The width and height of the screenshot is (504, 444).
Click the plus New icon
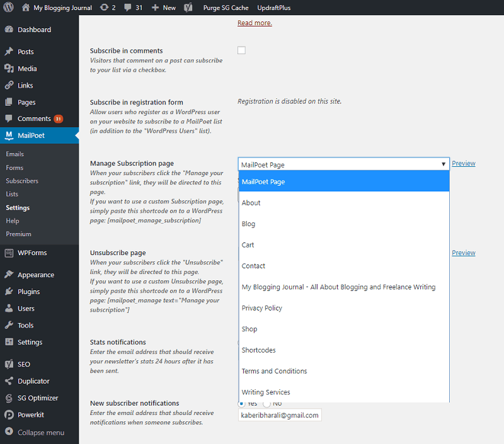pos(155,8)
